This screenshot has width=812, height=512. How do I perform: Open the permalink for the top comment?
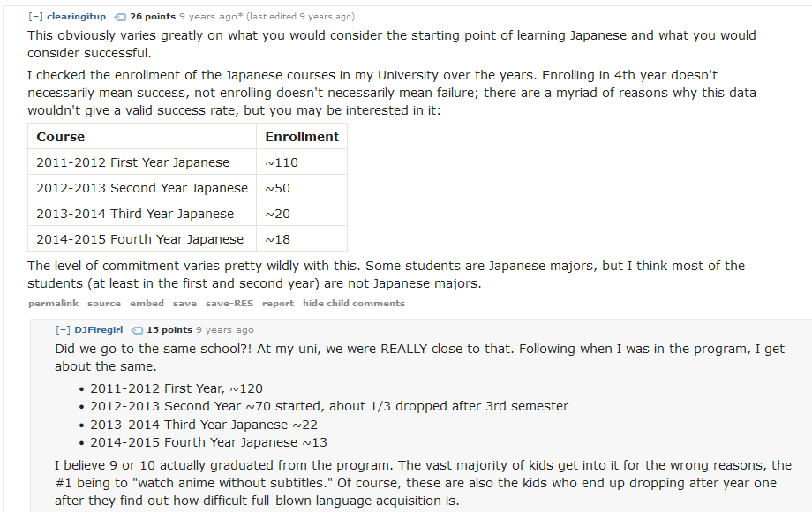coord(53,304)
